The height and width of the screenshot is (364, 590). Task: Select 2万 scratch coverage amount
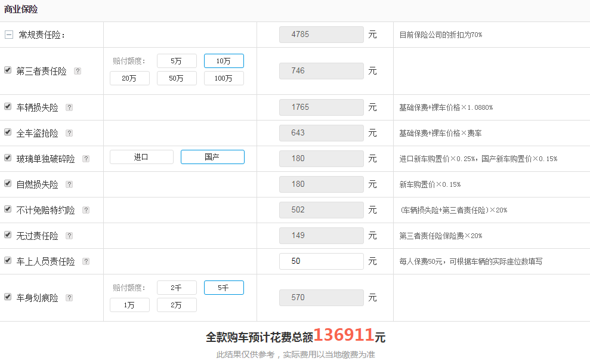pyautogui.click(x=177, y=305)
